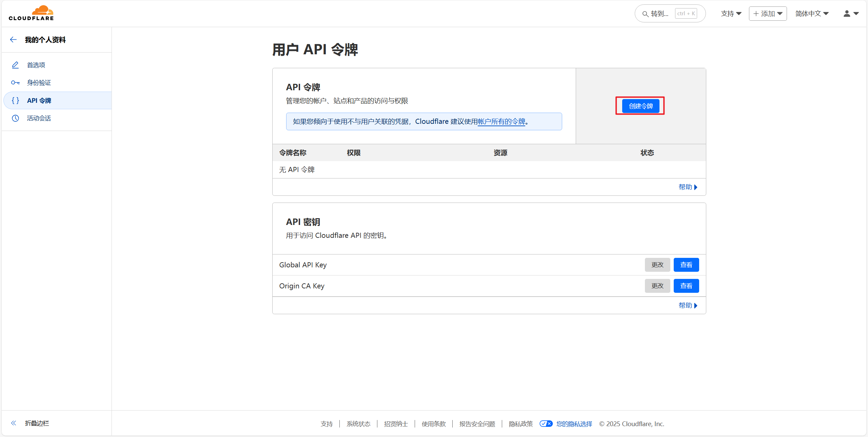868x437 pixels.
Task: Click the double-chevron collapse sidebar icon
Action: [x=14, y=423]
